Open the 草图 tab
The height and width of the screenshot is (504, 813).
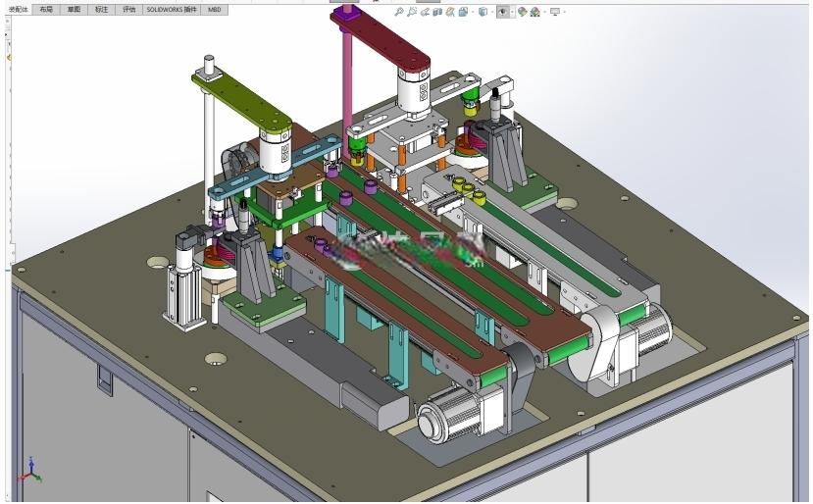point(74,10)
